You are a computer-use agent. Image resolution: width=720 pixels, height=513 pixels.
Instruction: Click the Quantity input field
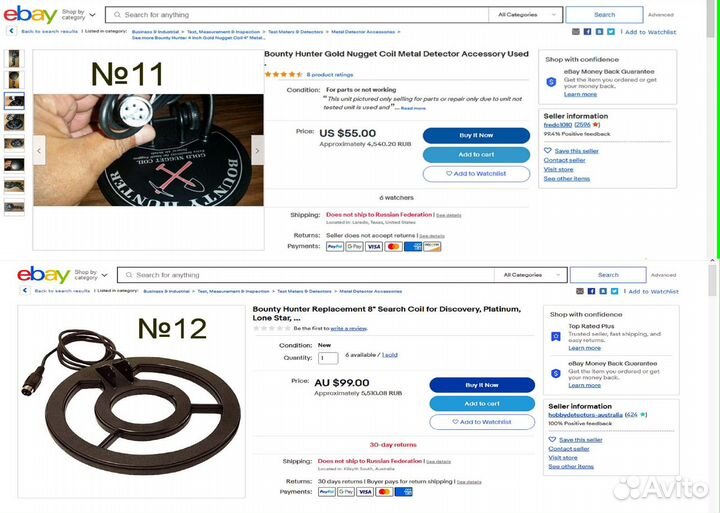click(x=328, y=358)
